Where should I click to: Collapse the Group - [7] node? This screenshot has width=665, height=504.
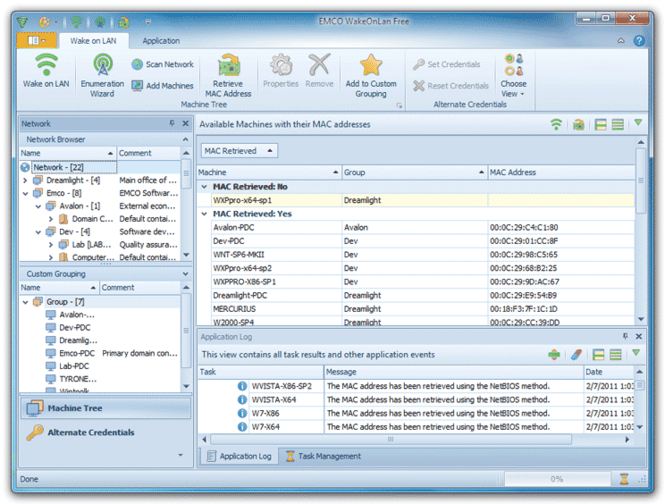[x=25, y=302]
